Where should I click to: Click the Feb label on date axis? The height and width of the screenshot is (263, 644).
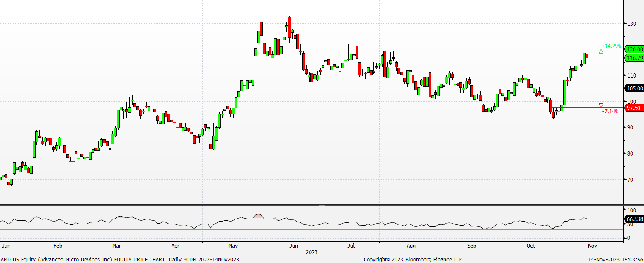[57, 246]
